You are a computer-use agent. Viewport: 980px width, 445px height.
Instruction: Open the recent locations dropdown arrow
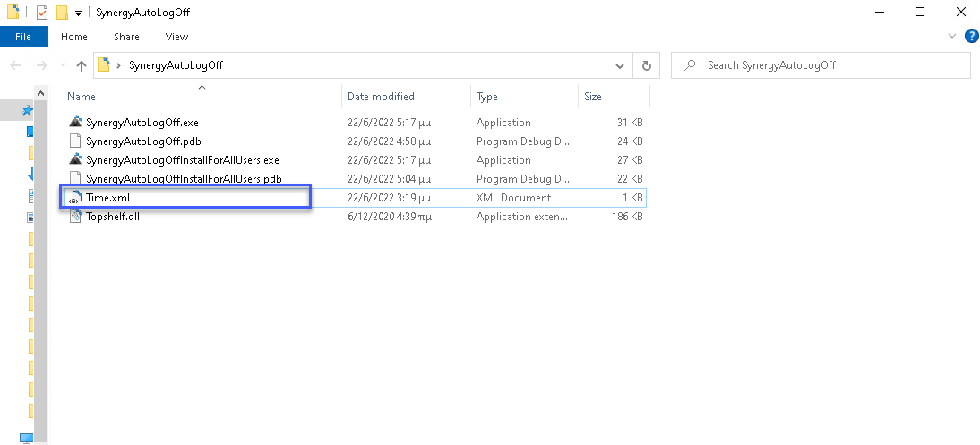point(63,65)
